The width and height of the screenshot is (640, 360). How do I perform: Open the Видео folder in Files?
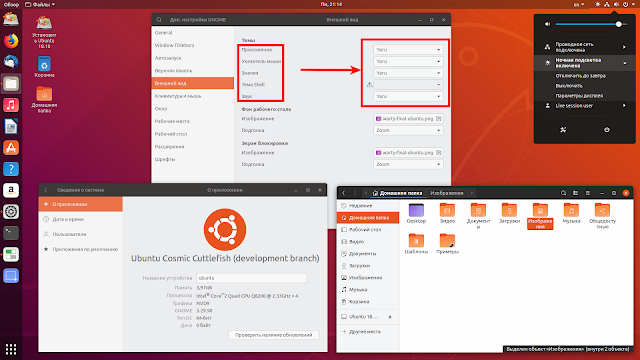coord(447,213)
